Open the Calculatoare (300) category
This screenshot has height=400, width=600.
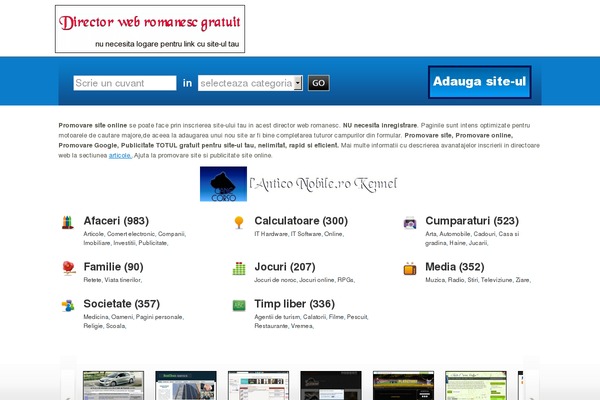click(301, 221)
